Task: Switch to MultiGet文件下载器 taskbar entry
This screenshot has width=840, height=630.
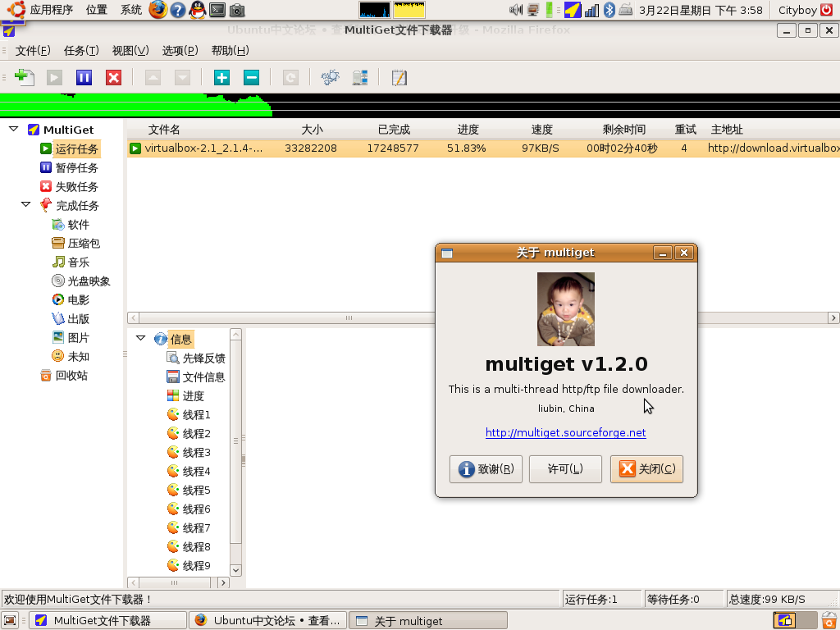Action: point(107,620)
